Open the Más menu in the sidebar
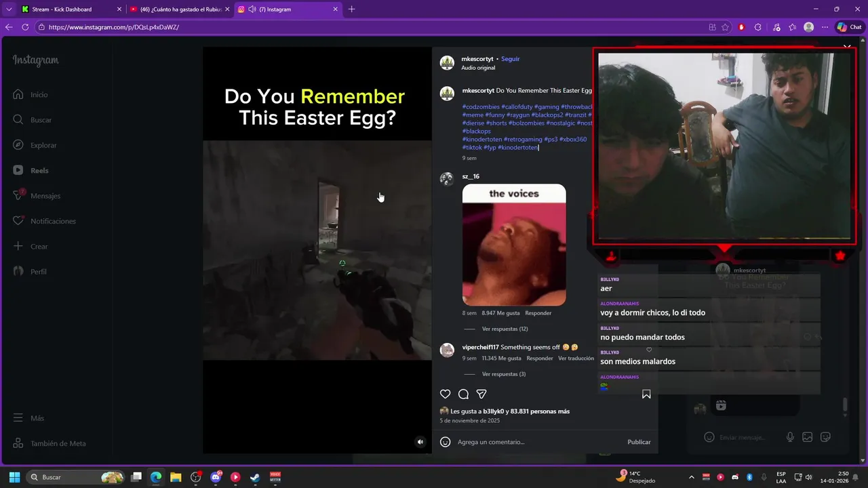This screenshot has width=868, height=488. point(28,418)
